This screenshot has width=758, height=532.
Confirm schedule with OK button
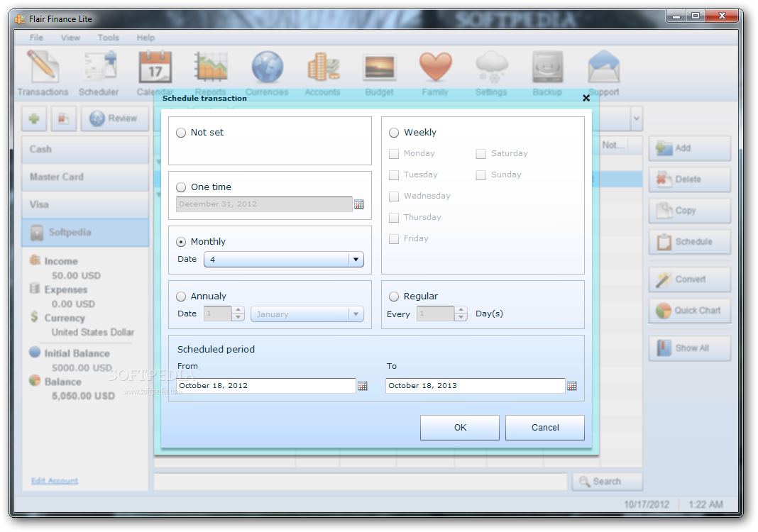(x=460, y=428)
